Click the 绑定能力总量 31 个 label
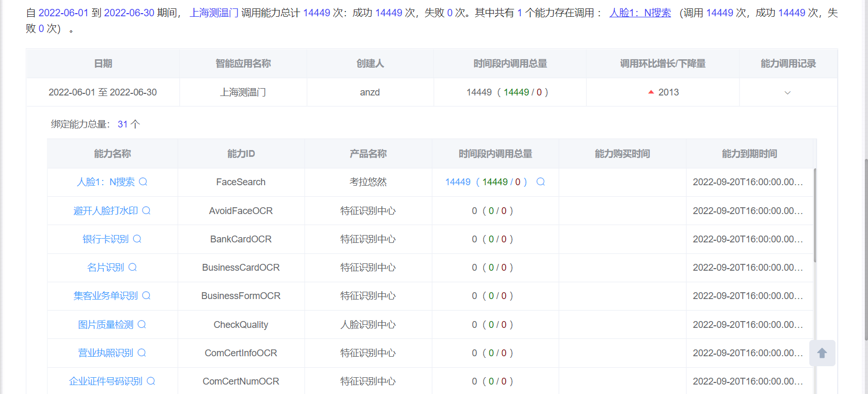 (x=95, y=124)
